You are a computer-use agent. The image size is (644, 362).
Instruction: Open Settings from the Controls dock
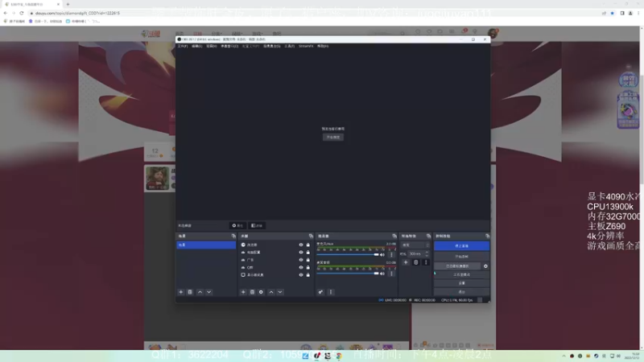coord(461,283)
